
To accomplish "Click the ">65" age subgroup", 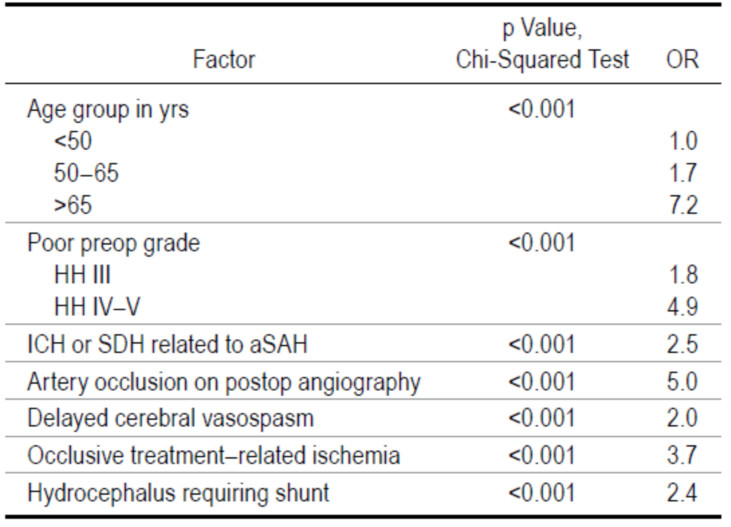I will (x=73, y=206).
